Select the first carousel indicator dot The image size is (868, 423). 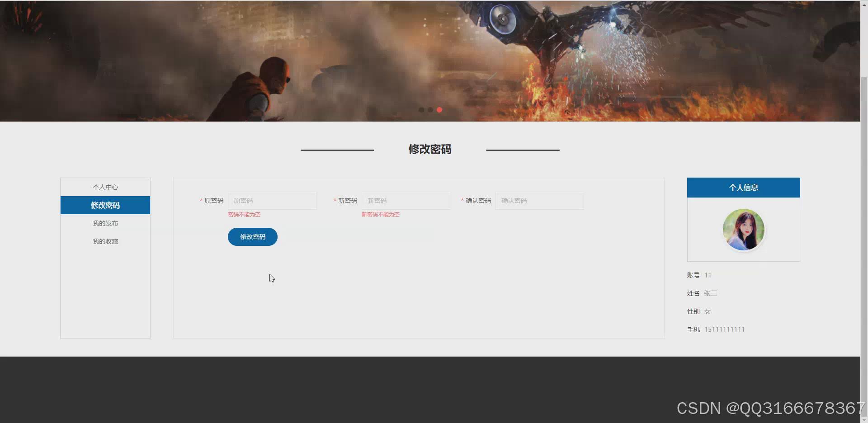421,110
